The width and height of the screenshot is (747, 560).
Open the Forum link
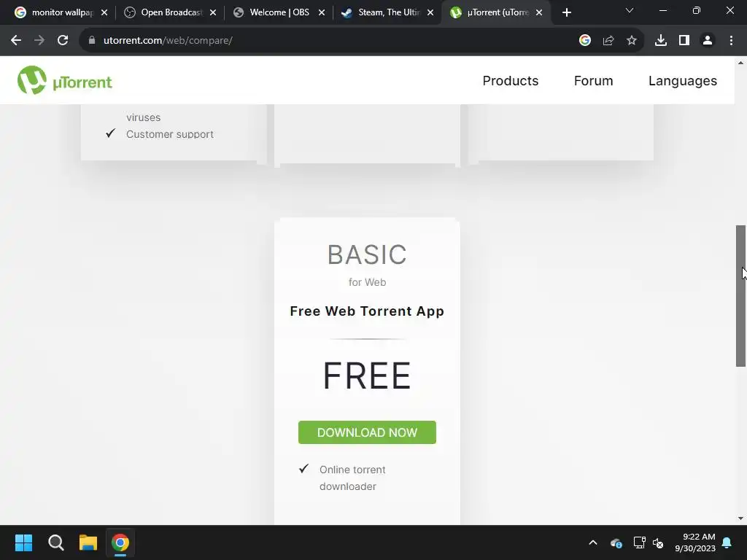pos(593,80)
